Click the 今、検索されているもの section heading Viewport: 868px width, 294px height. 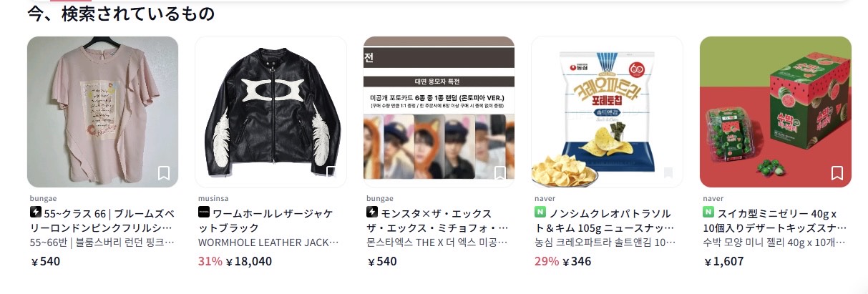(x=121, y=14)
